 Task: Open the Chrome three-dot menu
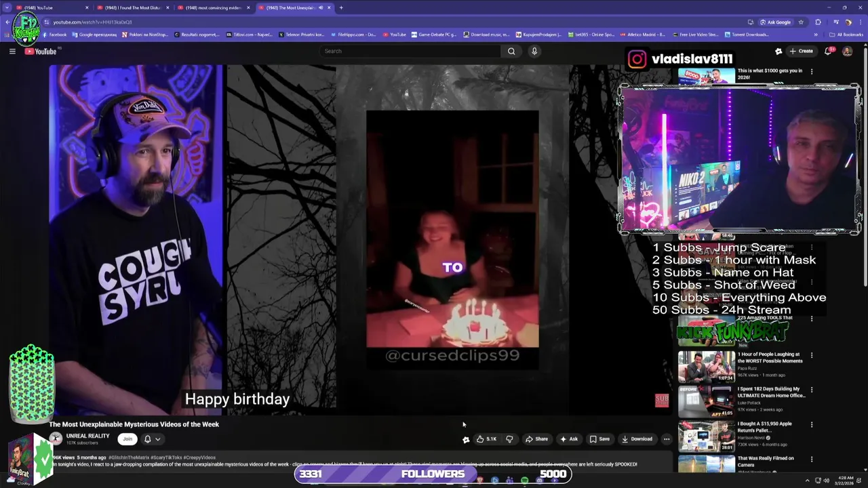pyautogui.click(x=861, y=22)
